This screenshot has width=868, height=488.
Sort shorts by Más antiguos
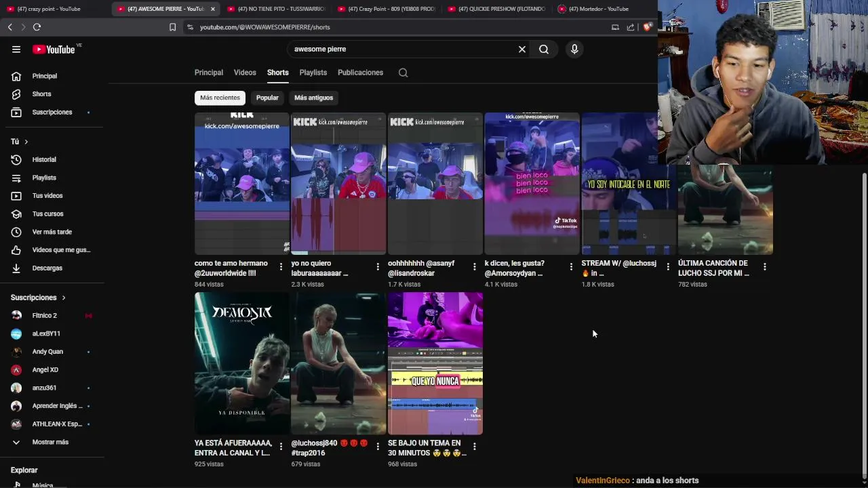313,98
